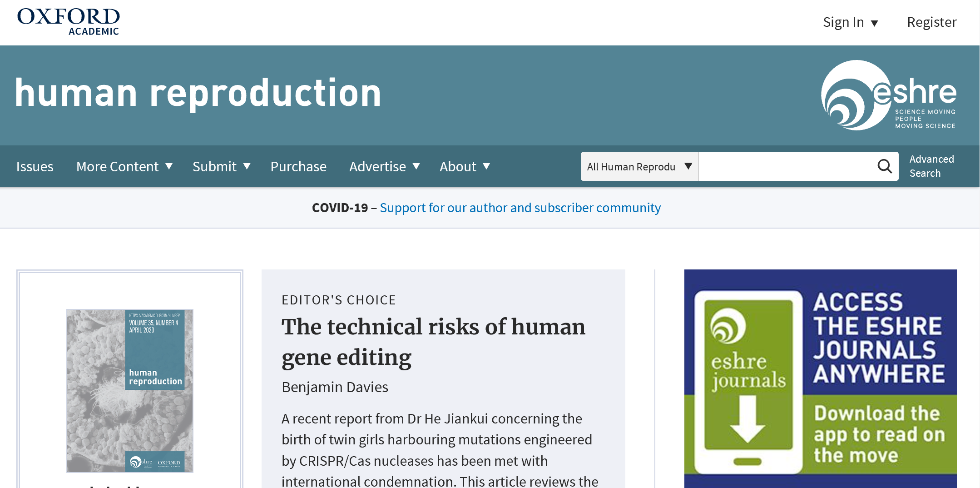The width and height of the screenshot is (980, 488).
Task: Open the COVID-19 author and subscriber support link
Action: [x=520, y=208]
